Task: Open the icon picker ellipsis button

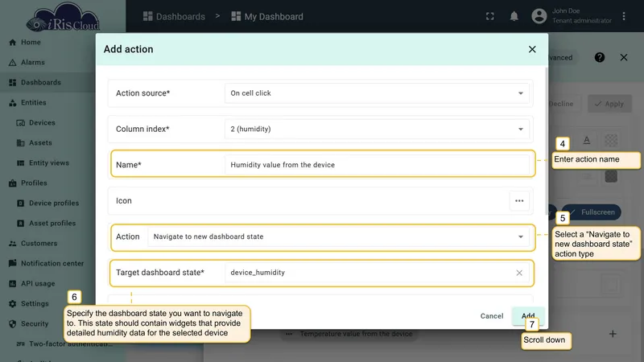Action: coord(519,200)
